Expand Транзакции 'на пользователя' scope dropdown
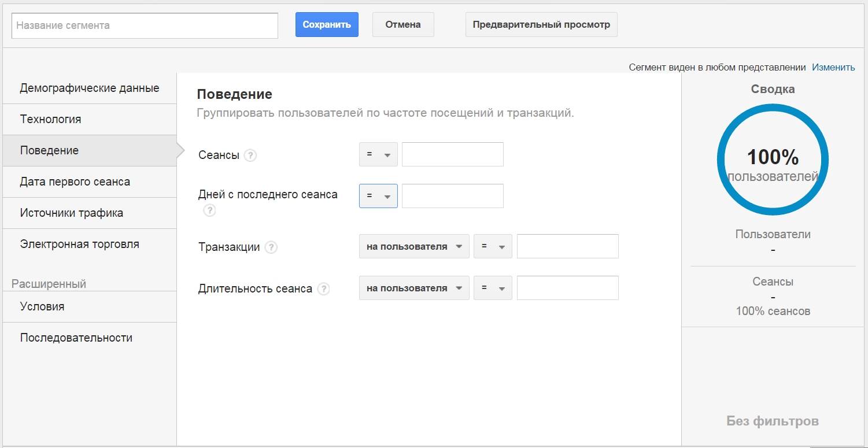The width and height of the screenshot is (868, 448). click(x=414, y=247)
